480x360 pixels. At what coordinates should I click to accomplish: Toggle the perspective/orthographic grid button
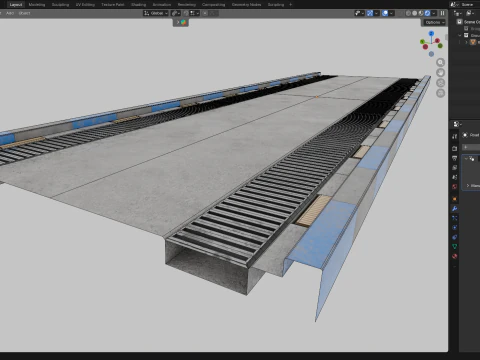tap(441, 93)
